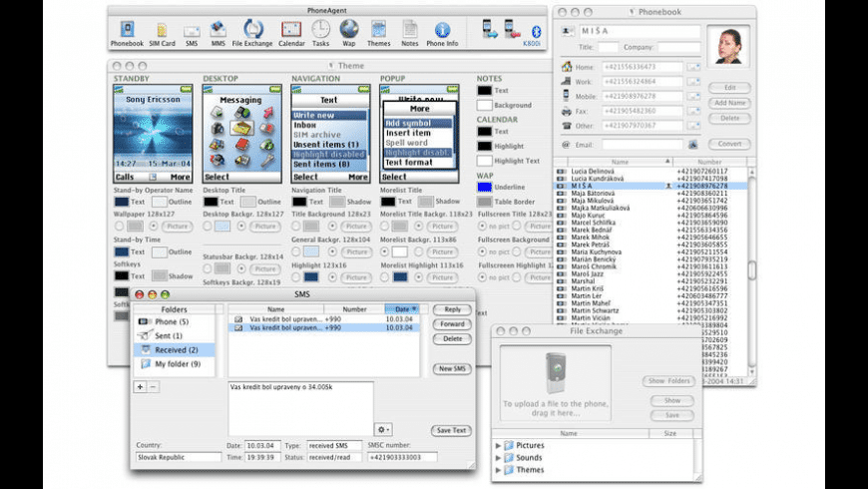Viewport: 868px width, 489px height.
Task: Open MMS from the toolbar
Action: click(x=217, y=31)
